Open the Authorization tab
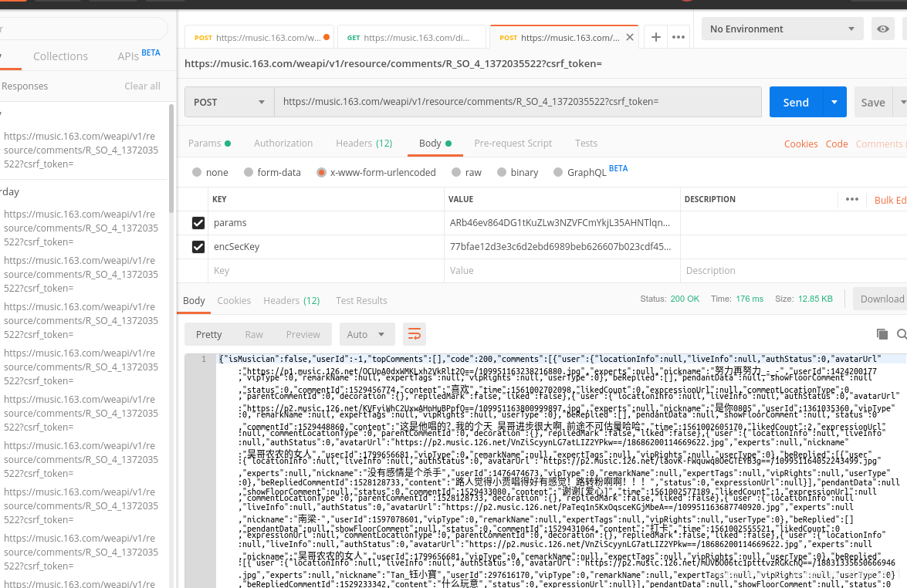This screenshot has height=588, width=907. click(283, 144)
